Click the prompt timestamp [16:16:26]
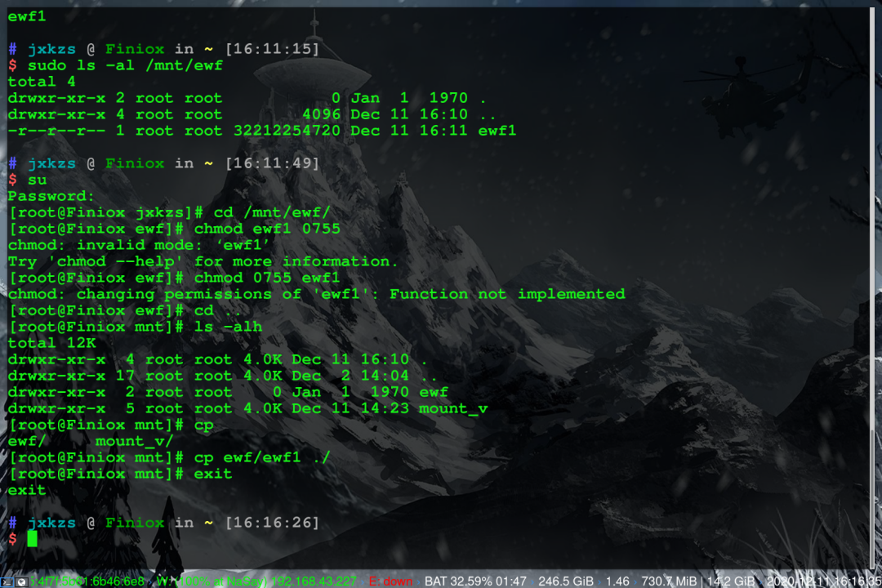The width and height of the screenshot is (882, 588). click(x=272, y=522)
